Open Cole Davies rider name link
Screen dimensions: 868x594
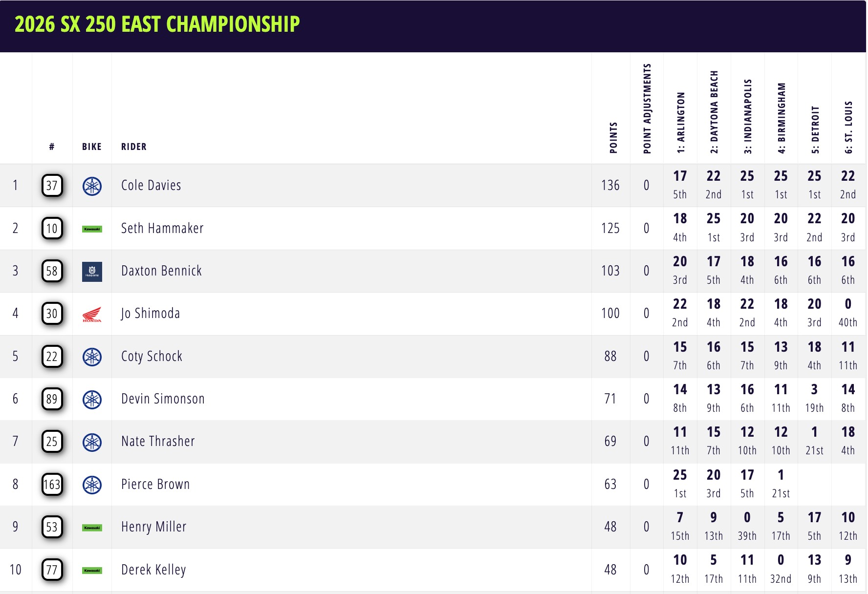(151, 186)
